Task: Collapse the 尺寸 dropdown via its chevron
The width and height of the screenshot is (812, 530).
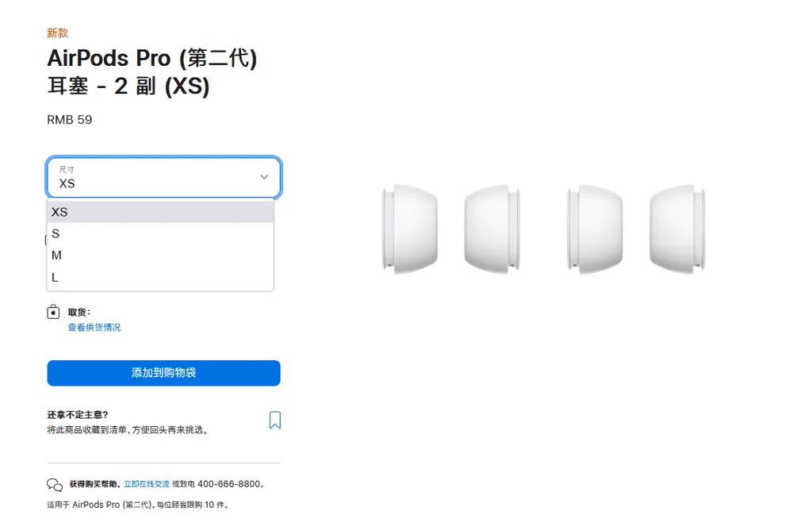Action: click(264, 177)
